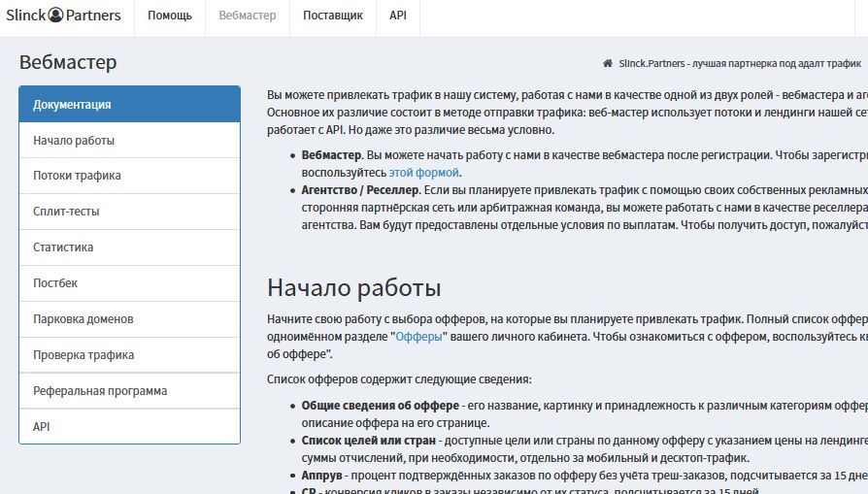Choose Статистика from the sidebar

[x=129, y=247]
